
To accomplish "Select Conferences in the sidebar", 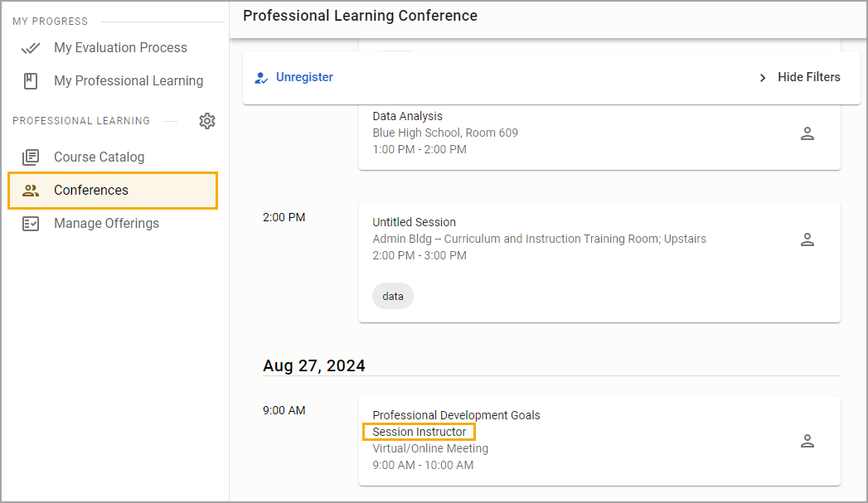I will 113,191.
